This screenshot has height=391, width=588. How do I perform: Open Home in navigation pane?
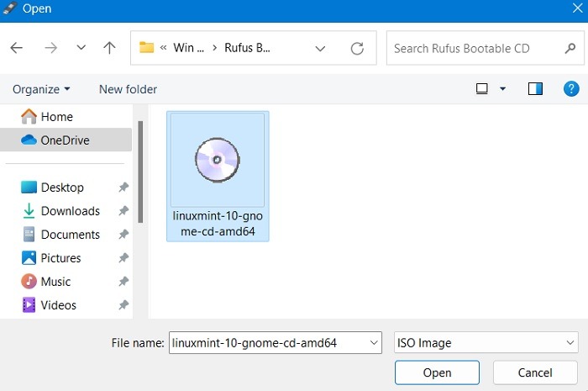pos(47,117)
